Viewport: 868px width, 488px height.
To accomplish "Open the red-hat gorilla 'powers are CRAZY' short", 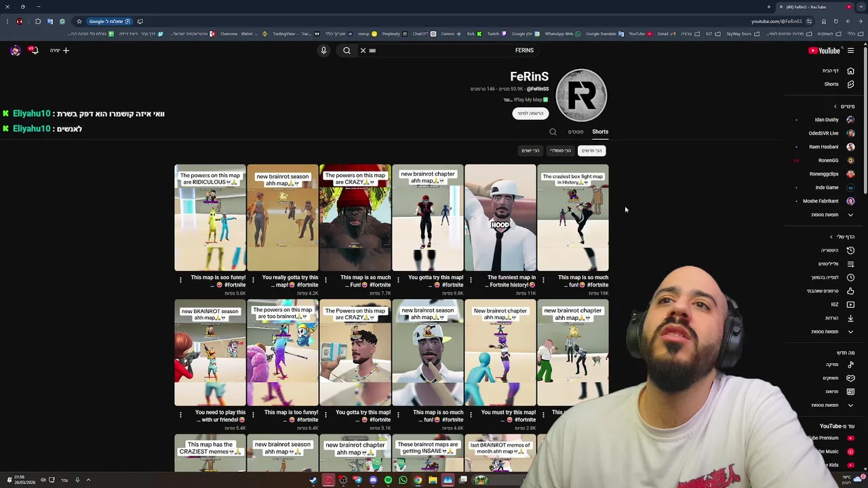I will point(355,218).
